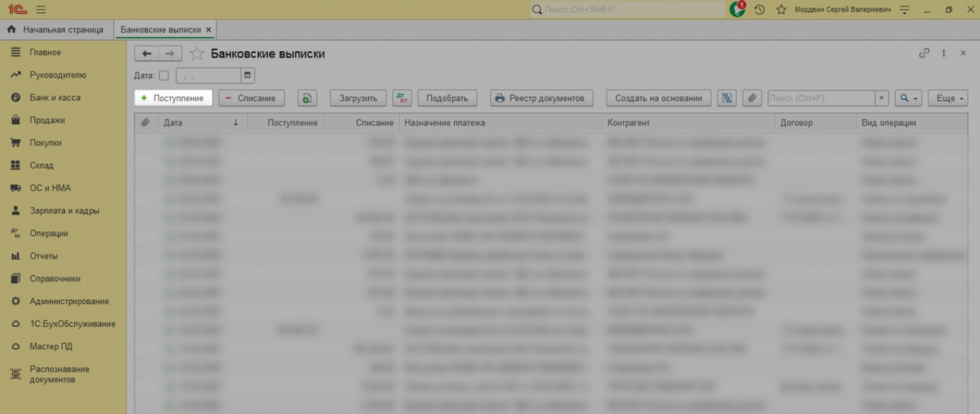Open favorites star icon in title bar
This screenshot has width=980, height=414.
point(781,9)
